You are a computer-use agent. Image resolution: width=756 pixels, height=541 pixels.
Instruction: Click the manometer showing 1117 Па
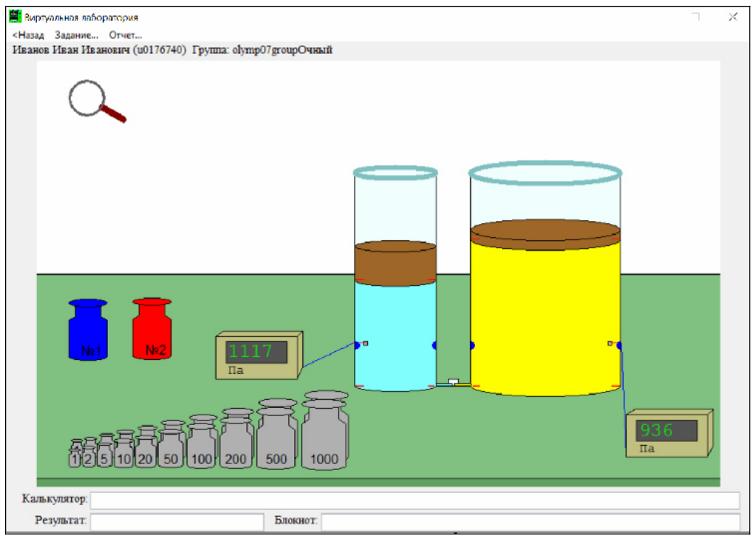259,355
